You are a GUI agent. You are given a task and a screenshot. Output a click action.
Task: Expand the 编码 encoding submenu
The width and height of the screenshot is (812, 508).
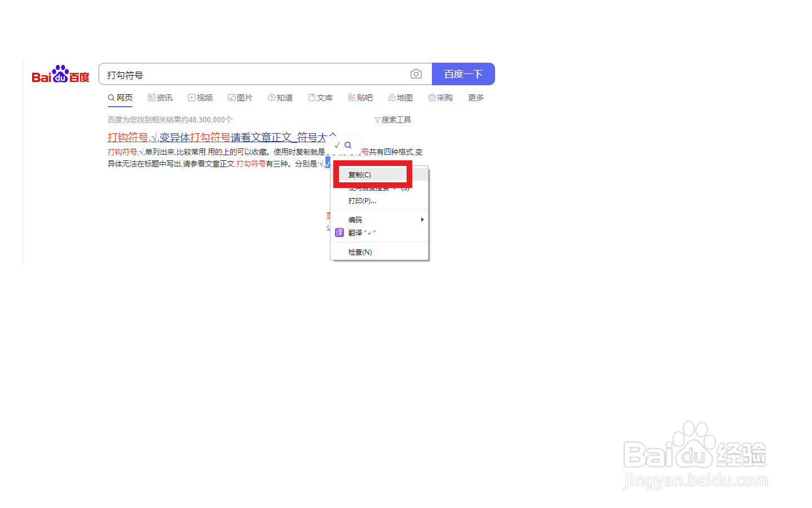pos(356,220)
